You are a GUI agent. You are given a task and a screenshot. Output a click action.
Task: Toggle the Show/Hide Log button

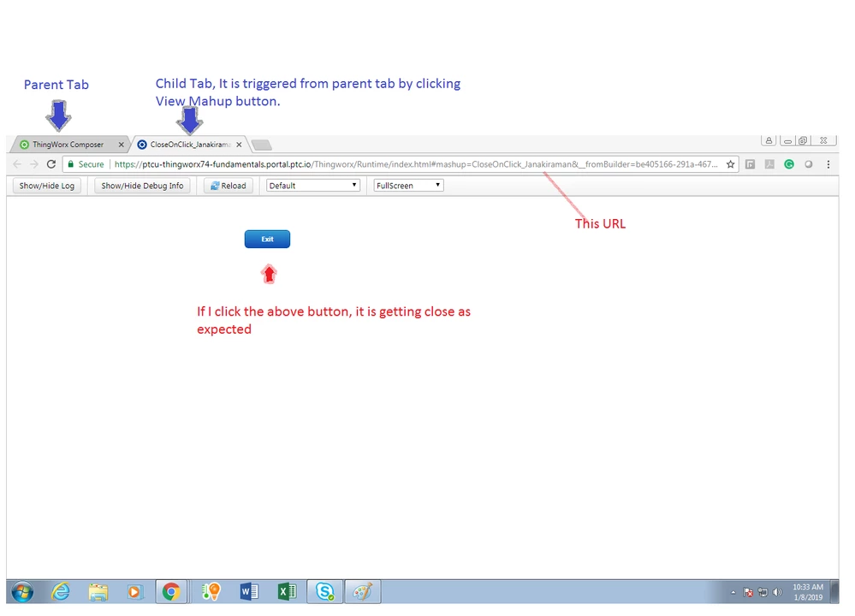coord(47,186)
